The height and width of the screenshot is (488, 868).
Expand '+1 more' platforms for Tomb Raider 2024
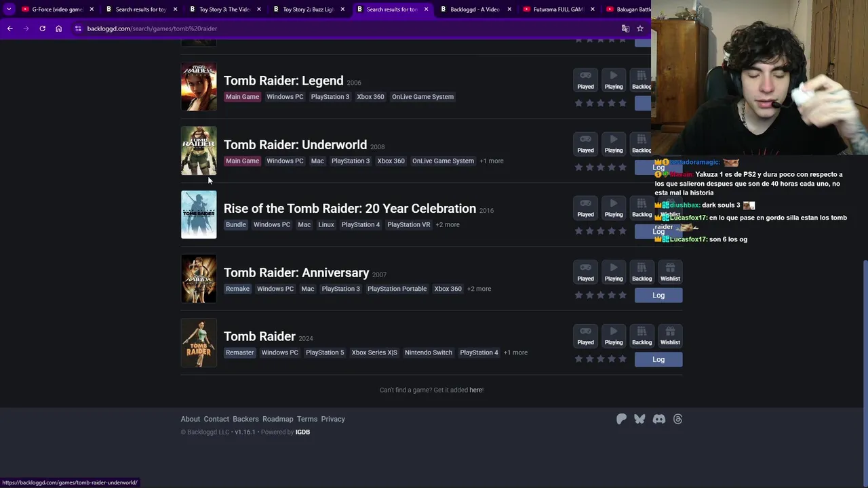515,352
